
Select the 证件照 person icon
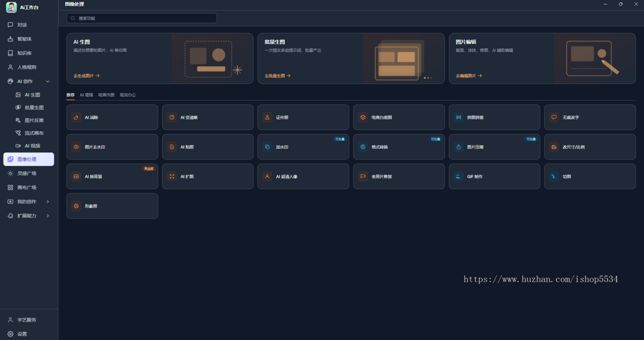[267, 117]
